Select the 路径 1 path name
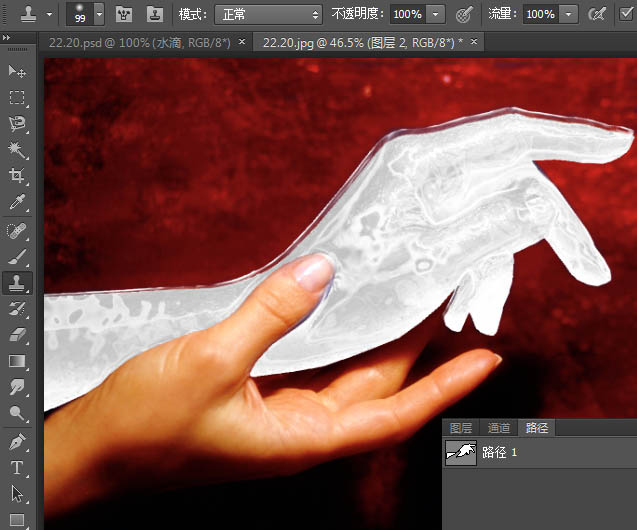 499,452
